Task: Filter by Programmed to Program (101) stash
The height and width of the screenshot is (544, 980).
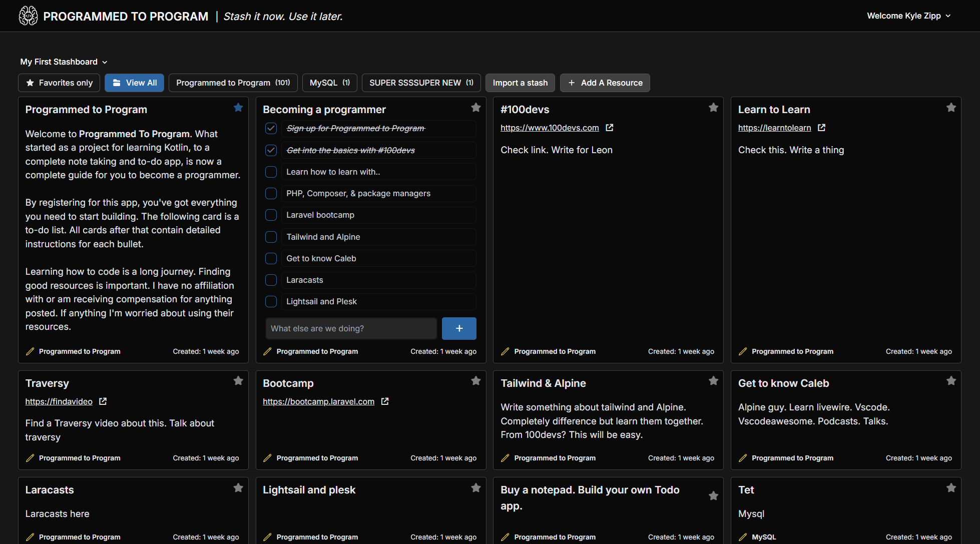Action: pos(233,83)
